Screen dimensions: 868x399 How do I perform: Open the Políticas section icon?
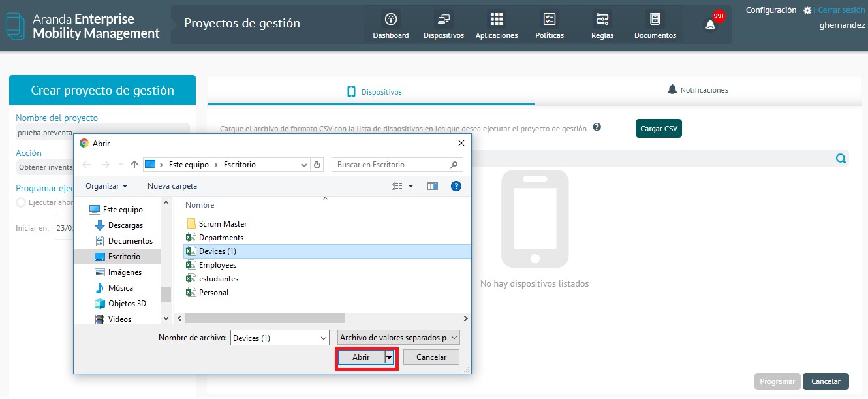(550, 19)
